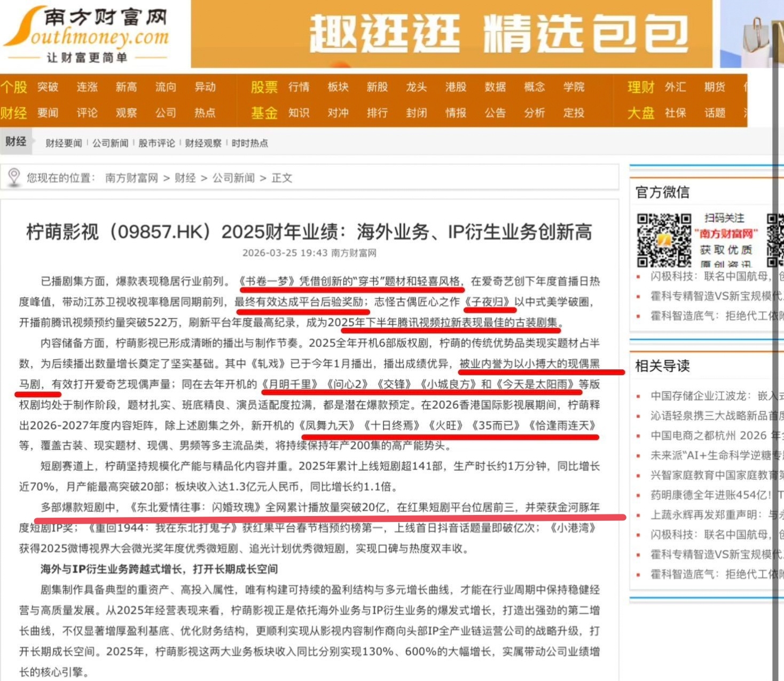
Task: Click the 对冲 nav link
Action: [x=338, y=113]
